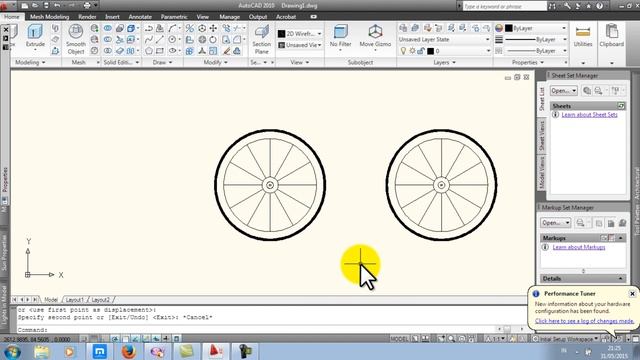
Task: Click Learn about Sheet Sets link
Action: (x=589, y=115)
